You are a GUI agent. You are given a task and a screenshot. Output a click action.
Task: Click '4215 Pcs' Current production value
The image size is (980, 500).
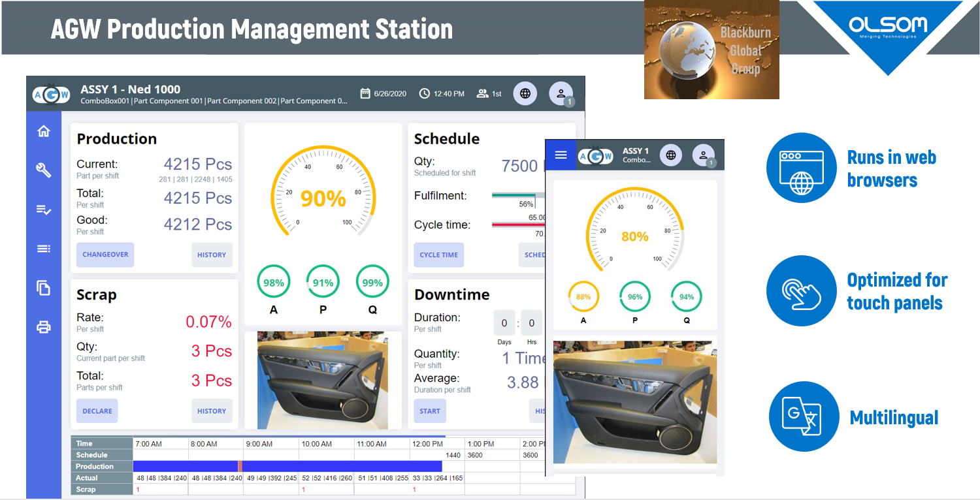point(197,164)
